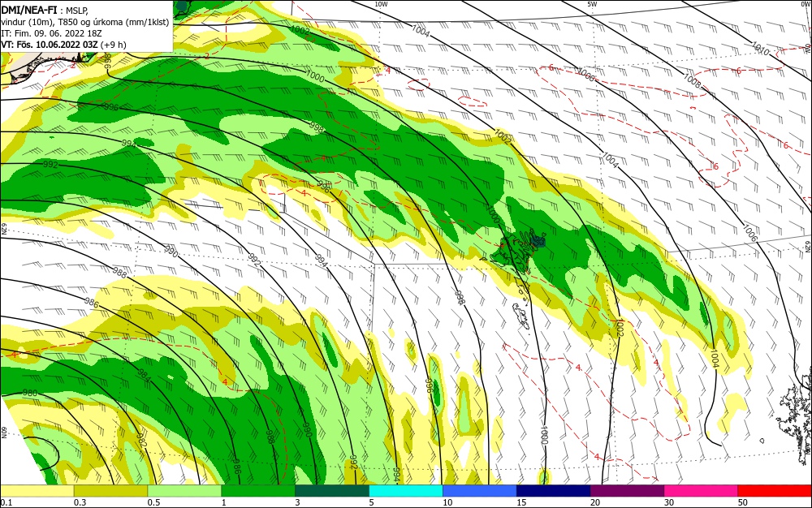Image resolution: width=812 pixels, height=508 pixels.
Task: Click the 10W longitude label
Action: pyautogui.click(x=381, y=3)
